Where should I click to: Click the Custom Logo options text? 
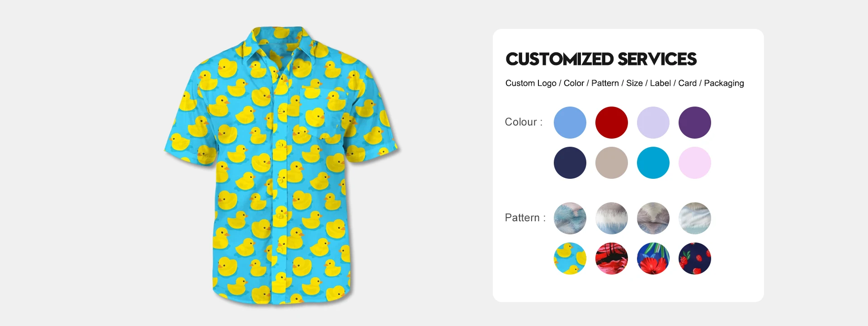pos(624,83)
